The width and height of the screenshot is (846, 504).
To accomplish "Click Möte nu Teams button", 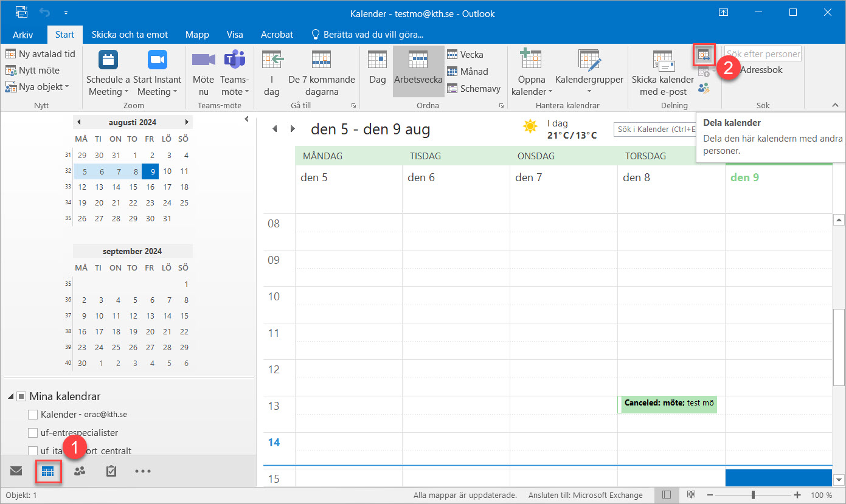I will [x=204, y=73].
